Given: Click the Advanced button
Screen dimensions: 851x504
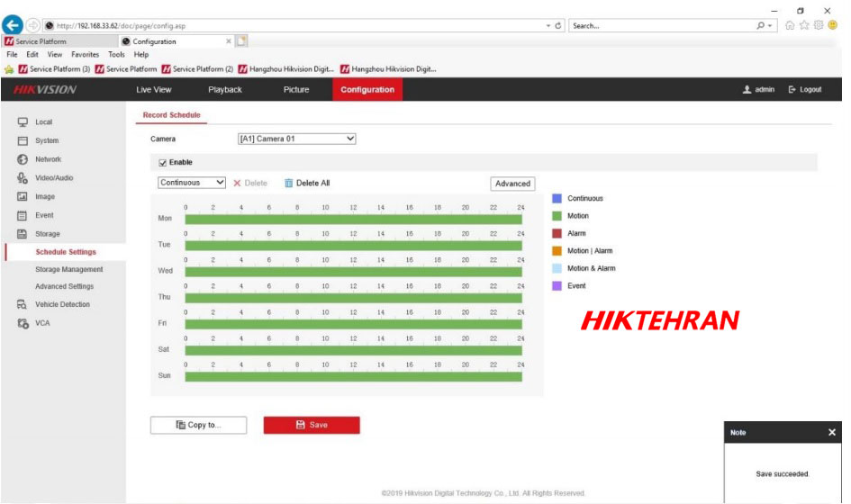Looking at the screenshot, I should [512, 184].
